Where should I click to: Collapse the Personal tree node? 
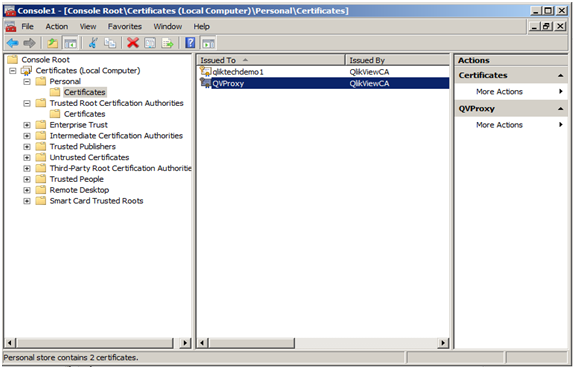click(27, 81)
